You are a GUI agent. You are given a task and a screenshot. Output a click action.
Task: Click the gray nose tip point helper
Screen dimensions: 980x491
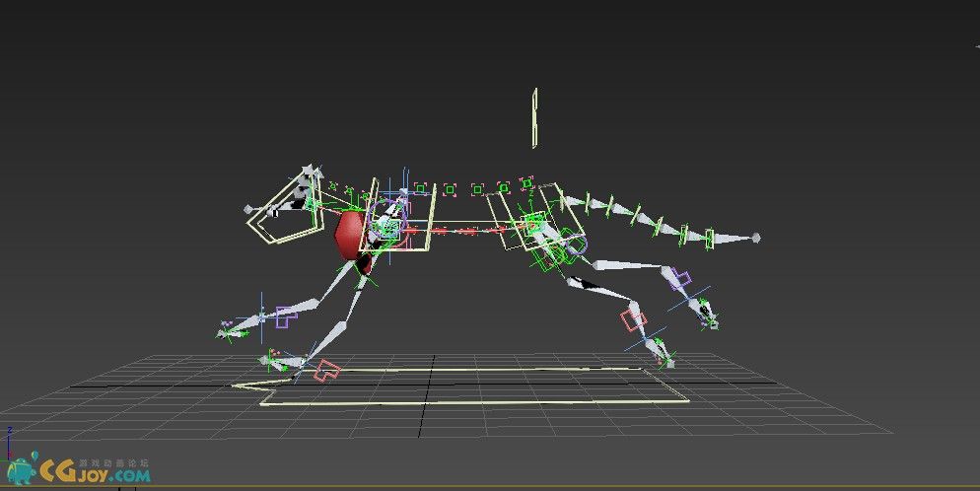point(248,209)
